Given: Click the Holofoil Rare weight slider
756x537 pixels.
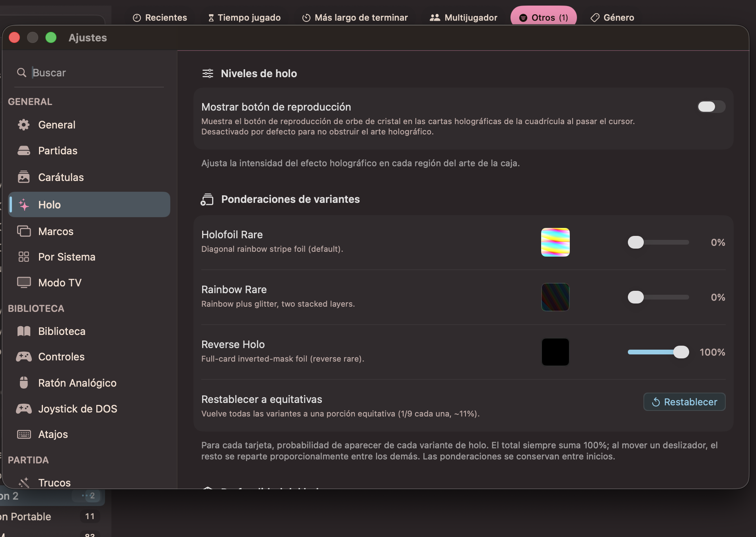Looking at the screenshot, I should (x=658, y=242).
